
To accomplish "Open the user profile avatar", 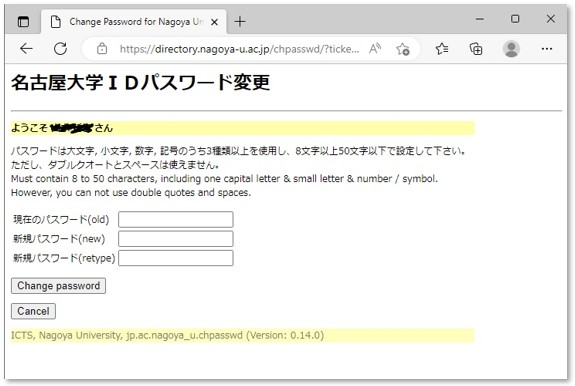I will tap(511, 48).
